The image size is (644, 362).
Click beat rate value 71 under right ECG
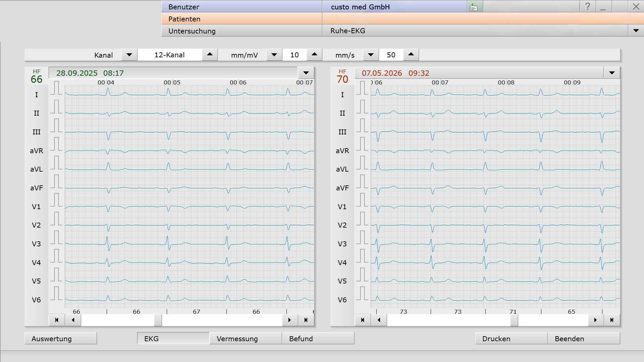click(x=513, y=312)
